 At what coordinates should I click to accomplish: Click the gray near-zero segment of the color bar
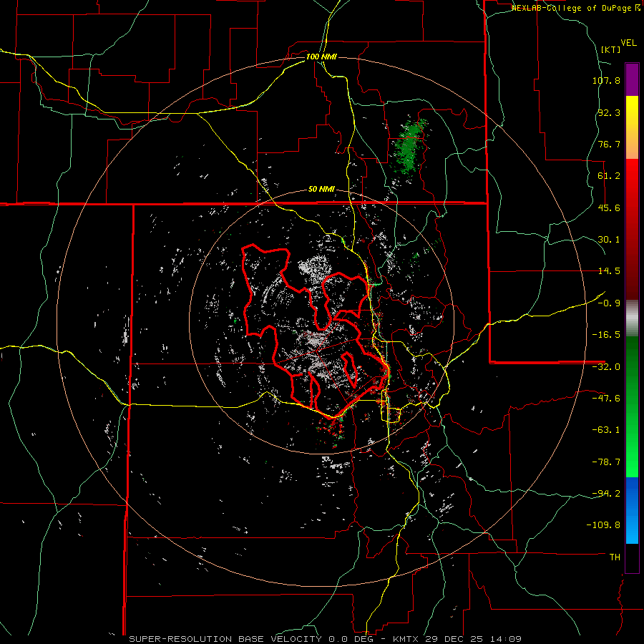632,318
